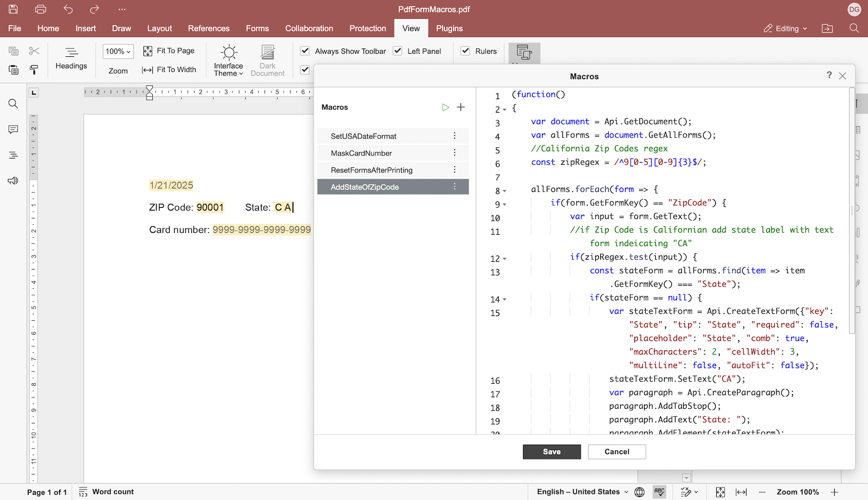Toggle Always Show Toolbar checkbox
This screenshot has width=868, height=500.
[x=305, y=51]
